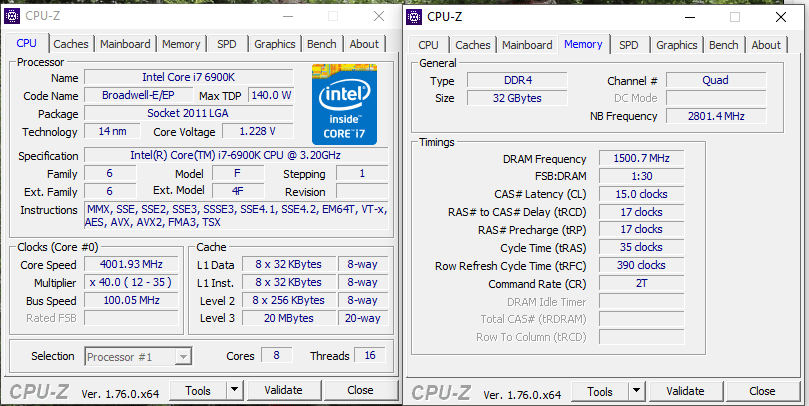The image size is (809, 406).
Task: Open the SPD tab in the right window
Action: [628, 45]
